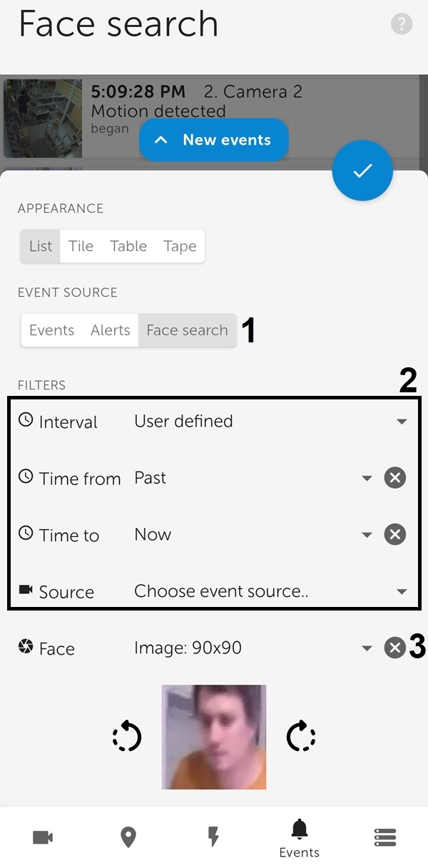Open the lightning bolt actions tab
Image resolution: width=428 pixels, height=868 pixels.
point(213,837)
